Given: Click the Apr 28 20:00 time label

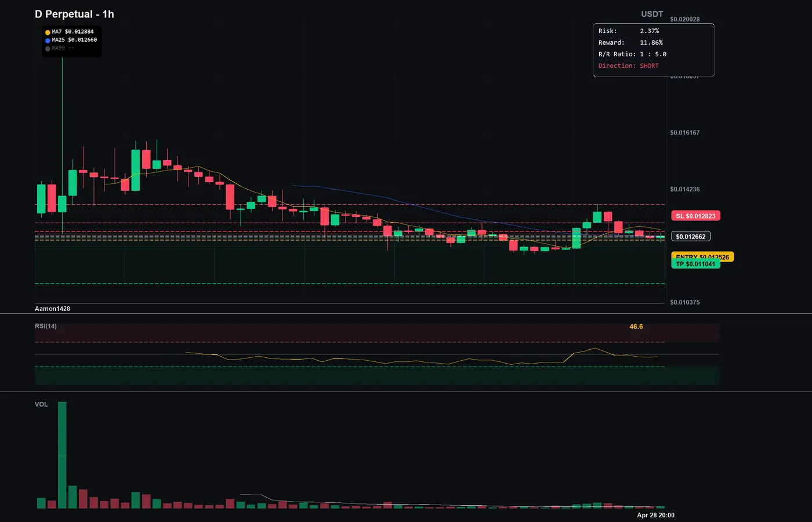Looking at the screenshot, I should pyautogui.click(x=656, y=515).
